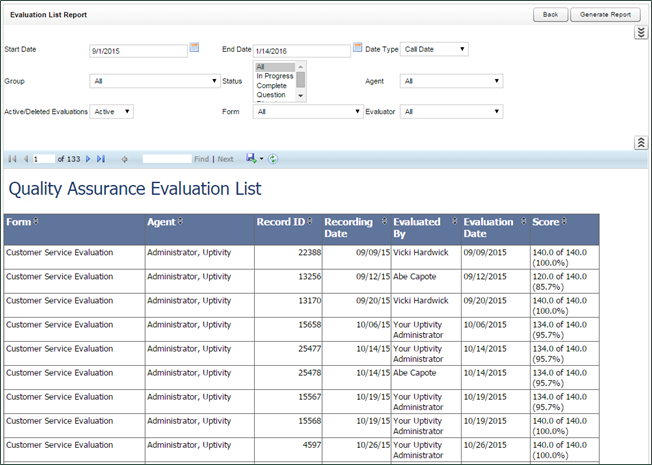This screenshot has height=465, width=652.
Task: Select 'Complete' in Status list
Action: (x=271, y=86)
